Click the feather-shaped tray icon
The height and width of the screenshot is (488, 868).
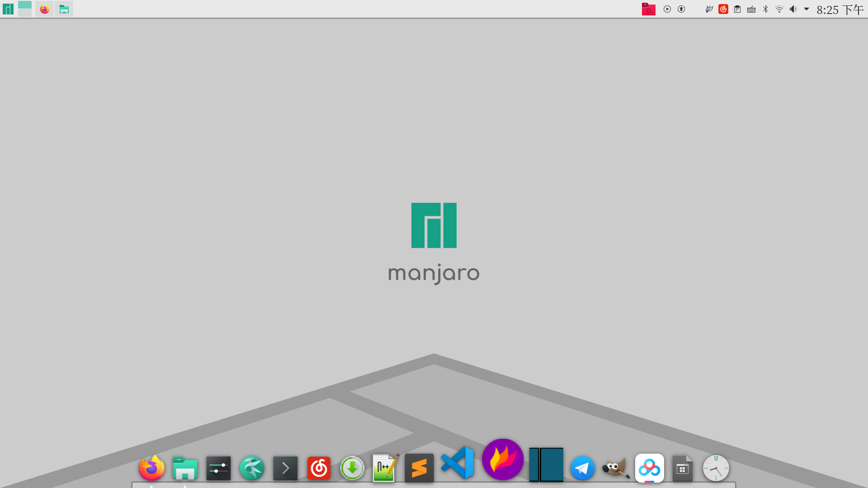click(x=709, y=9)
